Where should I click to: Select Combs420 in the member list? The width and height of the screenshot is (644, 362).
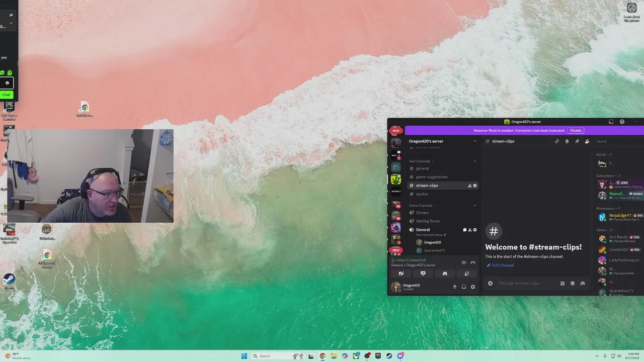click(620, 249)
